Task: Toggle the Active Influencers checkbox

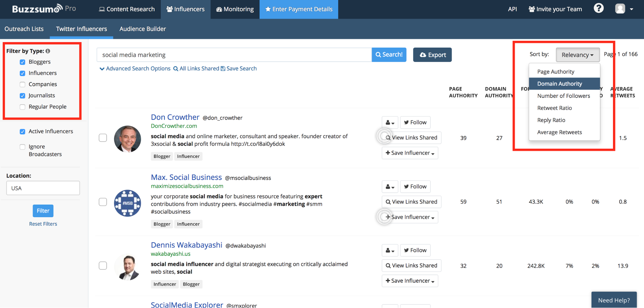Action: click(23, 132)
